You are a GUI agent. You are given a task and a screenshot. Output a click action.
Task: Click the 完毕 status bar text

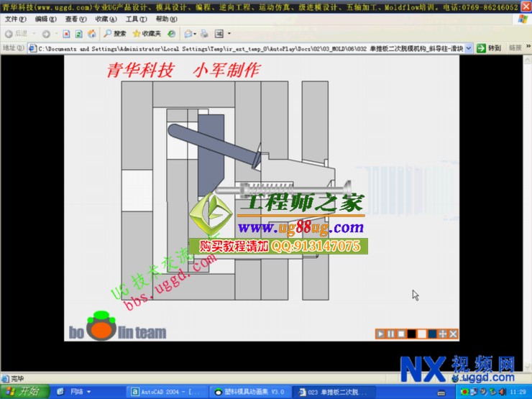(17, 378)
